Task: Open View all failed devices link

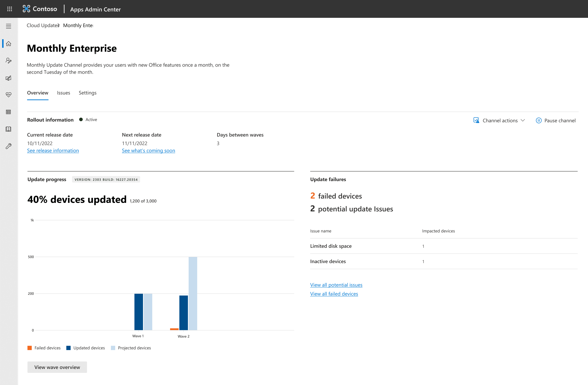Action: [334, 294]
